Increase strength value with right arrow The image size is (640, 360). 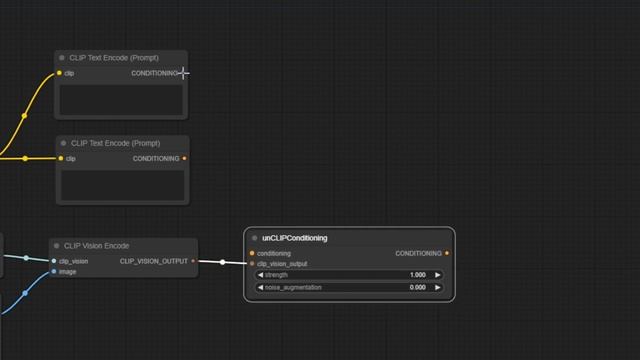pyautogui.click(x=438, y=275)
